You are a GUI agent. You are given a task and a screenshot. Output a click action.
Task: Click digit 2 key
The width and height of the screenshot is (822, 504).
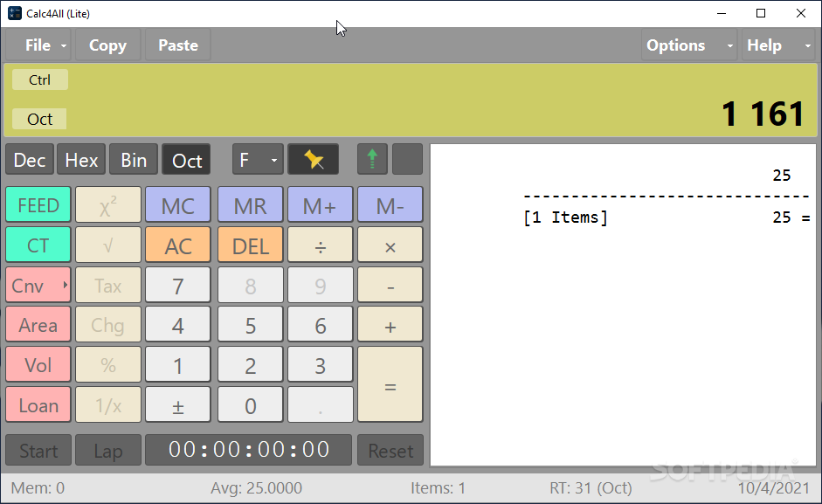click(x=250, y=364)
